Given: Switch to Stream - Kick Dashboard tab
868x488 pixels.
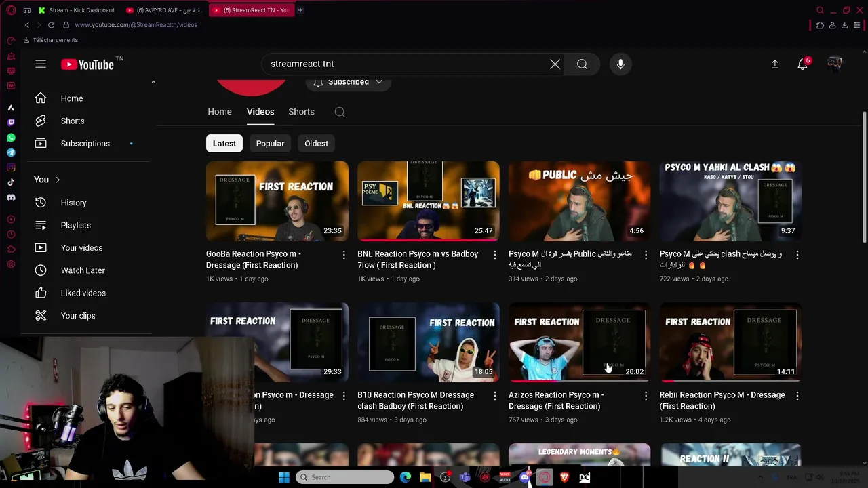Looking at the screenshot, I should [77, 10].
